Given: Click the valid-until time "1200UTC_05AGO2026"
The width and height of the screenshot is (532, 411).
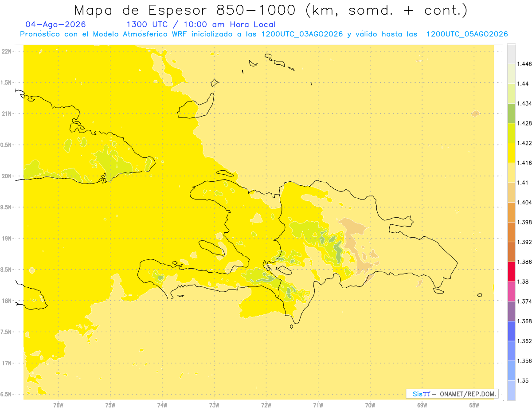Looking at the screenshot, I should coord(467,34).
